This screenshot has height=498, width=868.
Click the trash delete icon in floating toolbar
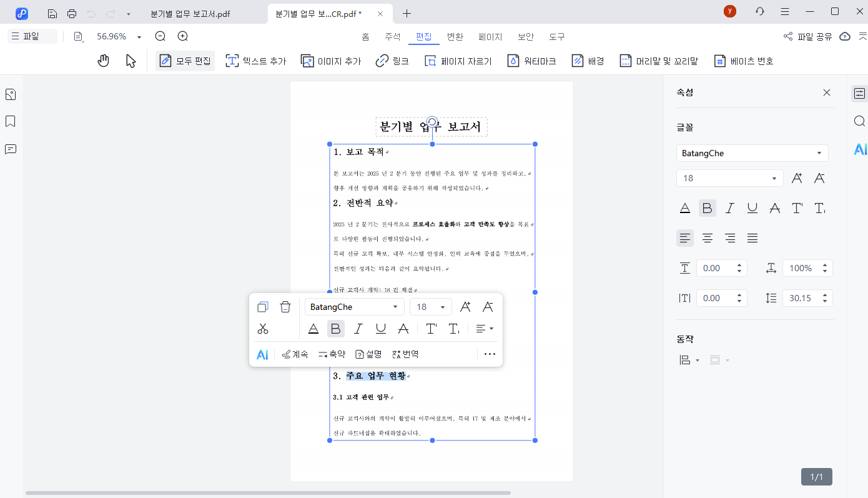pos(285,307)
